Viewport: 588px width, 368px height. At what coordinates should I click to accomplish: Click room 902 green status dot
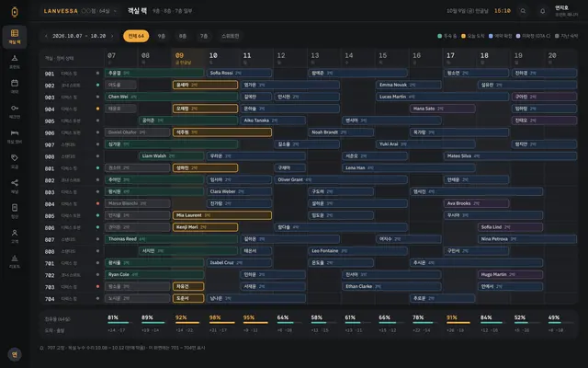98,85
